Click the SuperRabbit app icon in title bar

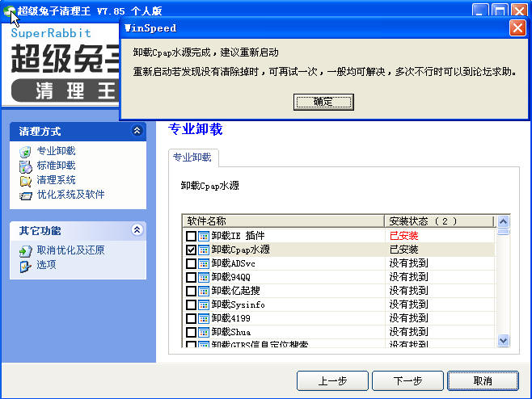(x=9, y=11)
